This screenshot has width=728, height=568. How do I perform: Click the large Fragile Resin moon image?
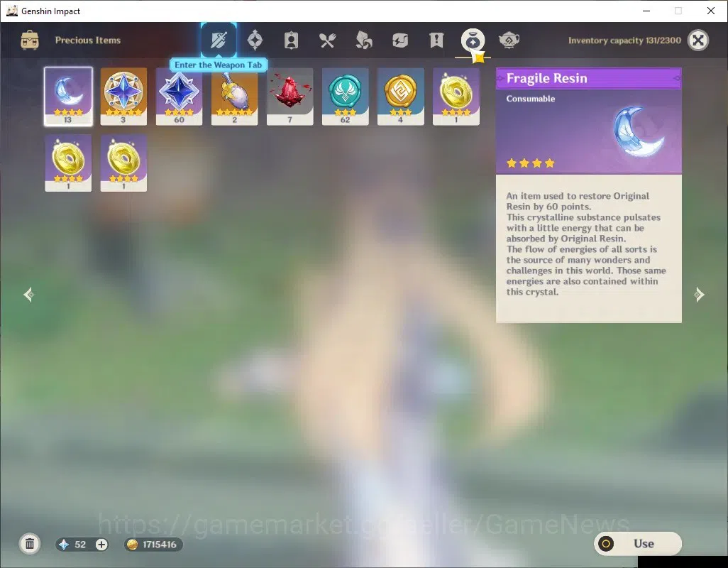638,132
